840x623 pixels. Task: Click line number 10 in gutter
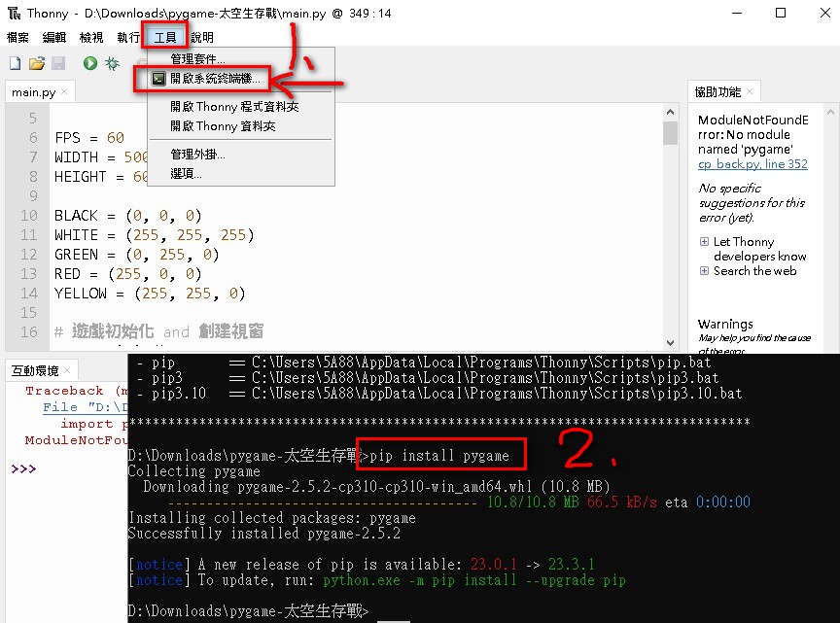pyautogui.click(x=28, y=216)
